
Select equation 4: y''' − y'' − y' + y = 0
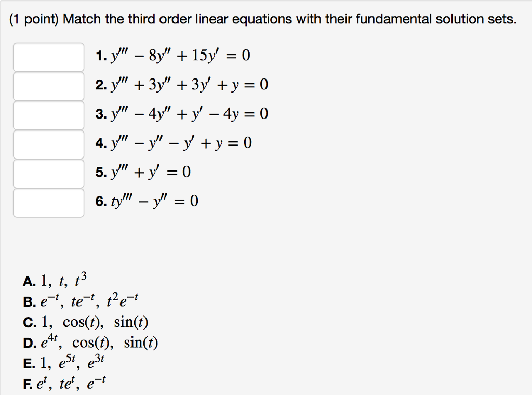coord(173,142)
